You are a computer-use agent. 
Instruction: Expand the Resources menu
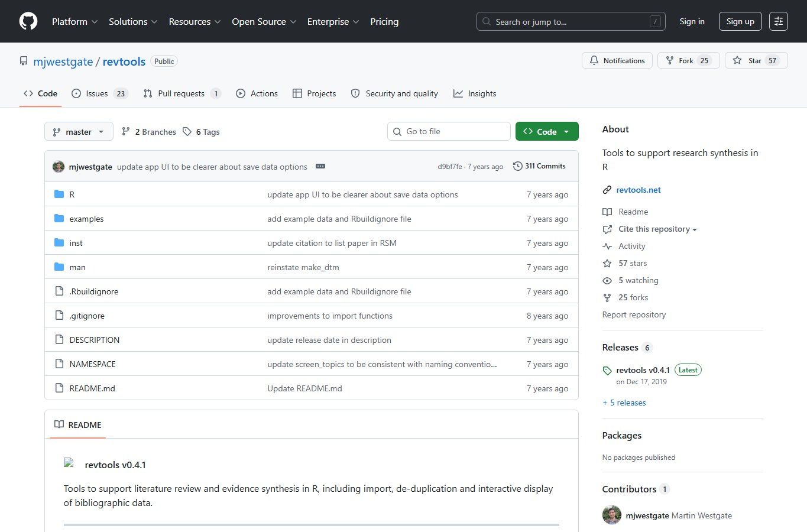click(x=195, y=21)
